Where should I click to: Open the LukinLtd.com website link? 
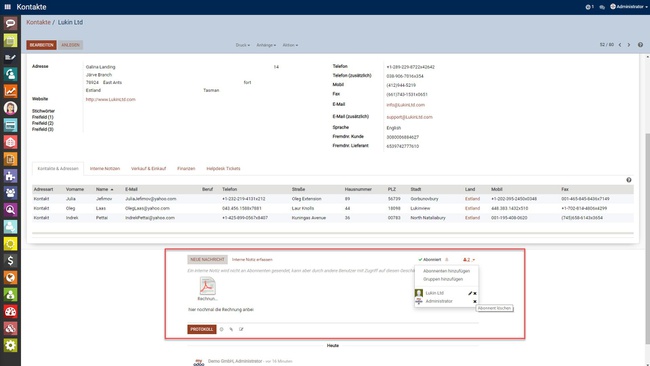[x=111, y=99]
